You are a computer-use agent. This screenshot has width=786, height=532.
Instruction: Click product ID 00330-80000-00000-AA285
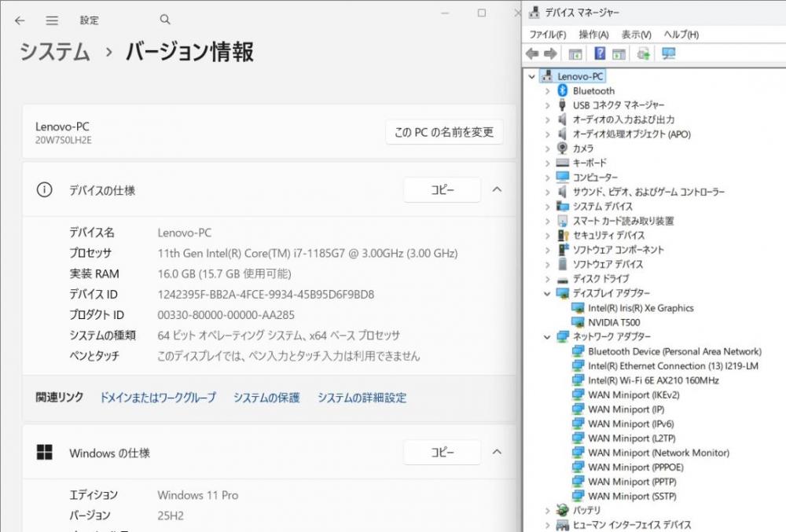coord(226,315)
